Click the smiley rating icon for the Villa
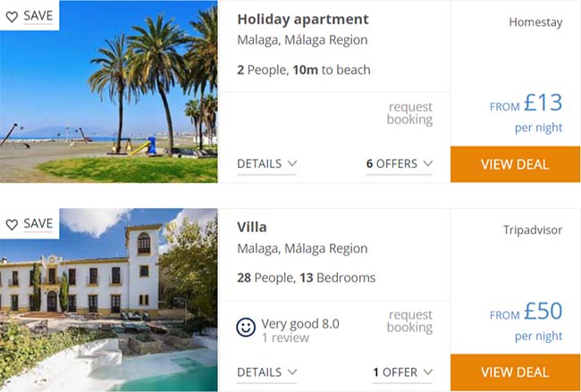Screen dimensions: 581x392 (246, 327)
